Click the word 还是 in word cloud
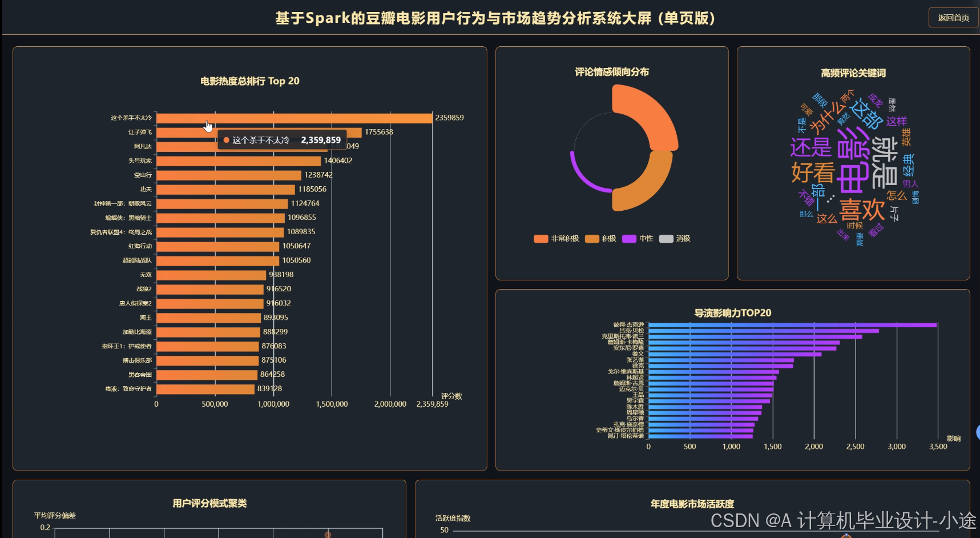 [x=810, y=147]
